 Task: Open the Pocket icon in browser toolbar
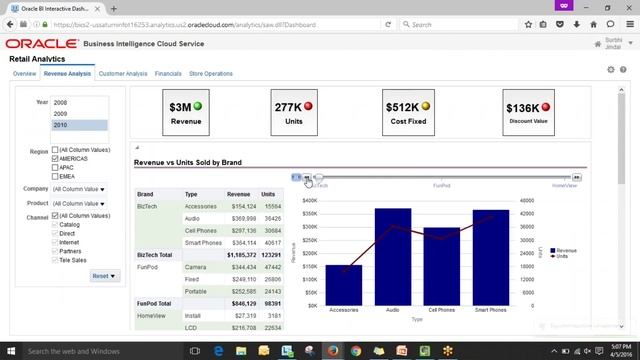pyautogui.click(x=560, y=24)
